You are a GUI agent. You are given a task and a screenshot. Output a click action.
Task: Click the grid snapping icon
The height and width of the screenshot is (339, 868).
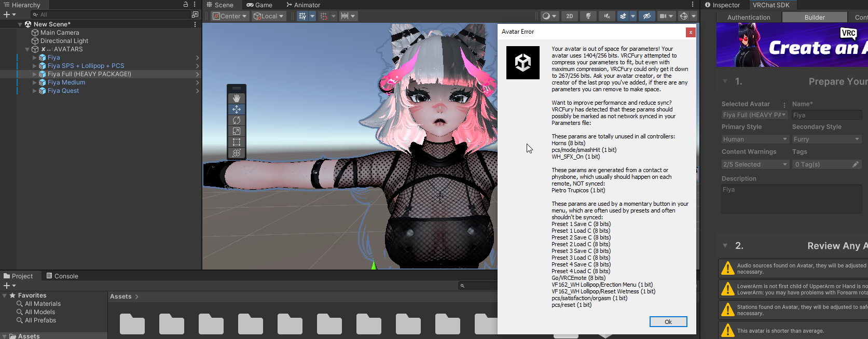tap(324, 16)
